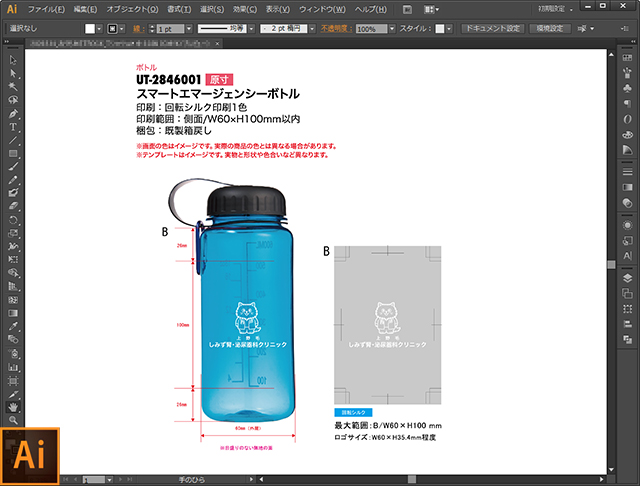Image resolution: width=640 pixels, height=486 pixels.
Task: Select the Column Graph tool
Action: (13, 367)
